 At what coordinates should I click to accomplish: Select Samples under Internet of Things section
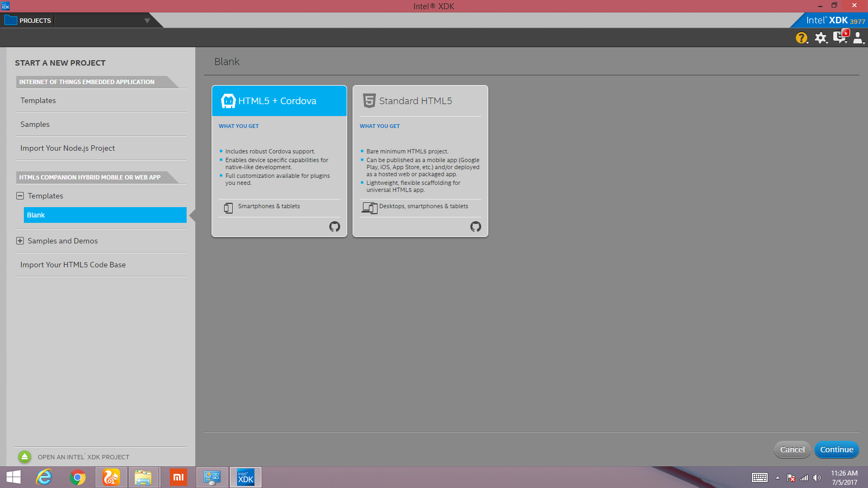(x=35, y=124)
